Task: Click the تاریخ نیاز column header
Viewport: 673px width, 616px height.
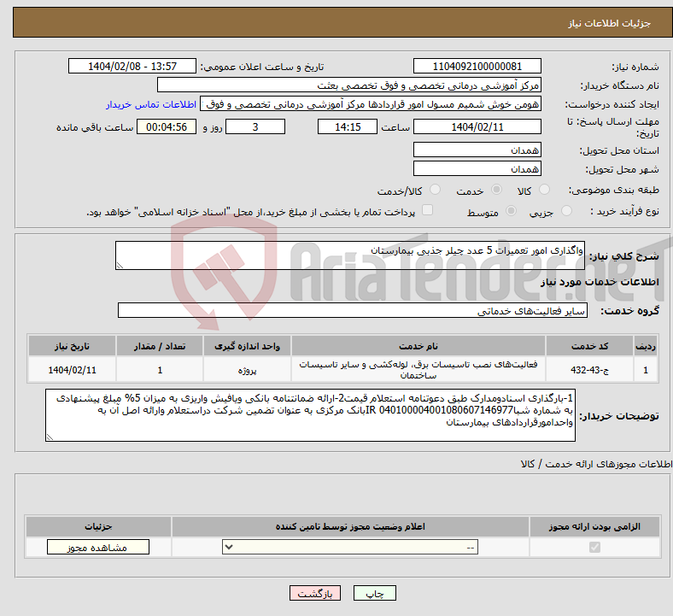Action: click(x=72, y=346)
